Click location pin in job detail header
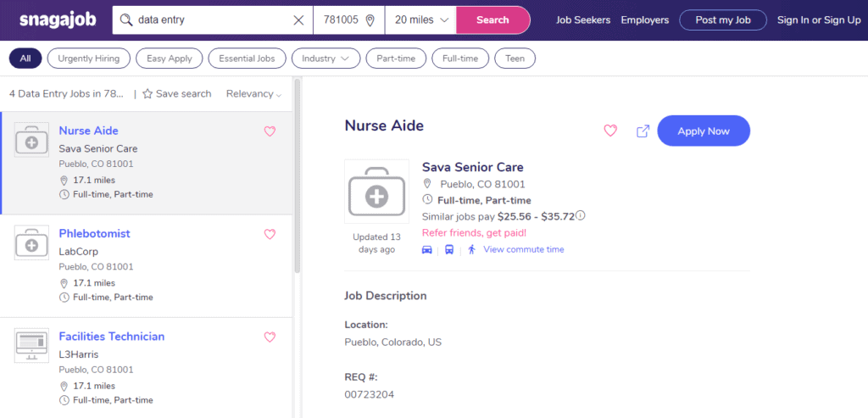 [x=427, y=184]
